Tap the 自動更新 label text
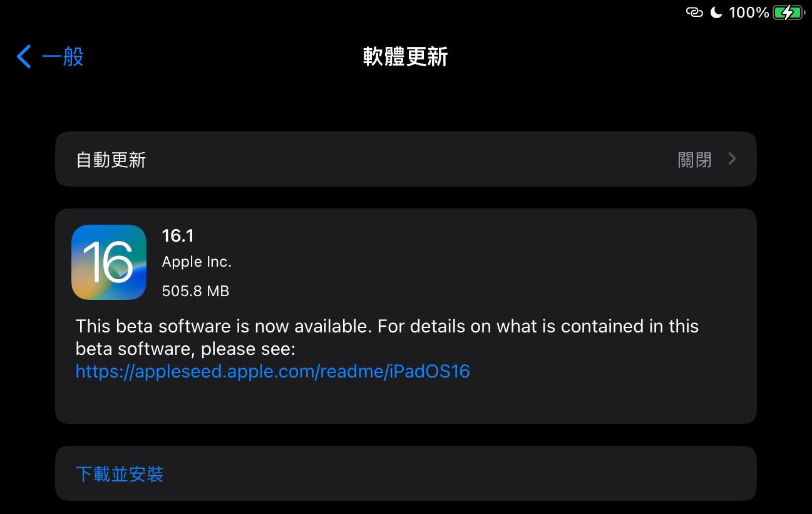The image size is (812, 514). point(111,160)
